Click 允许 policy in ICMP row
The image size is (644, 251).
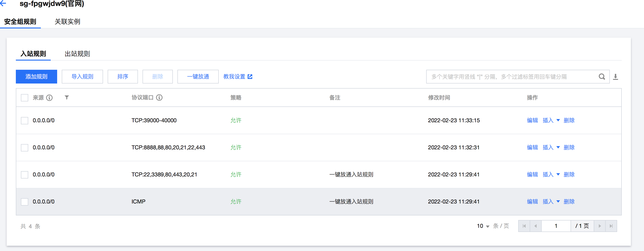coord(236,201)
